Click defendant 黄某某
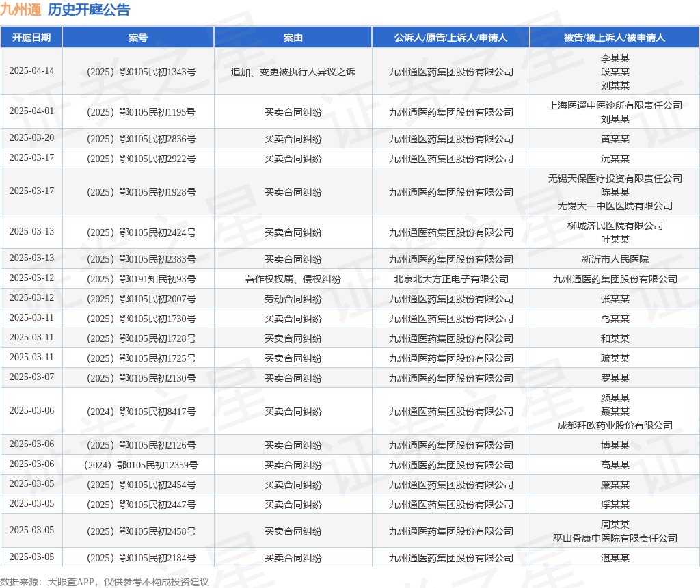This screenshot has height=588, width=700. [x=615, y=139]
